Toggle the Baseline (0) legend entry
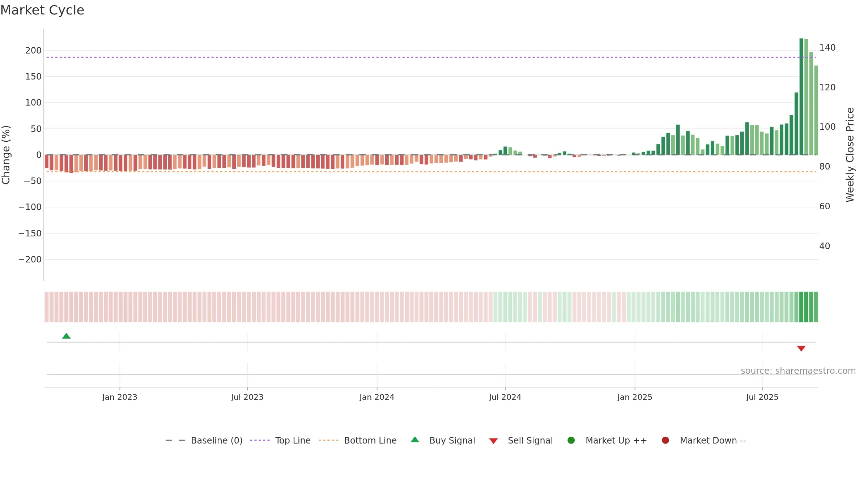Screen dimensions: 868x488 pyautogui.click(x=204, y=440)
